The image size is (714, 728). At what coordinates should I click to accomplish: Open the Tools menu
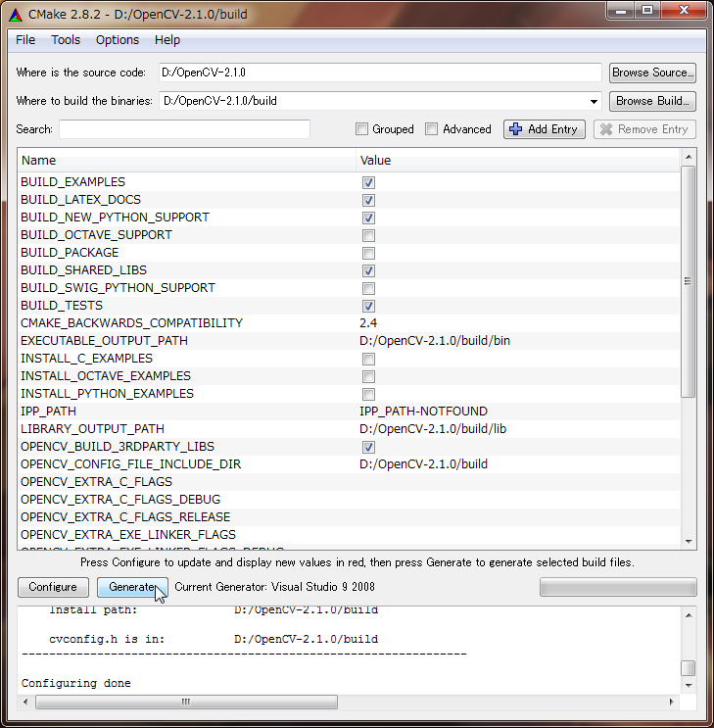click(66, 40)
